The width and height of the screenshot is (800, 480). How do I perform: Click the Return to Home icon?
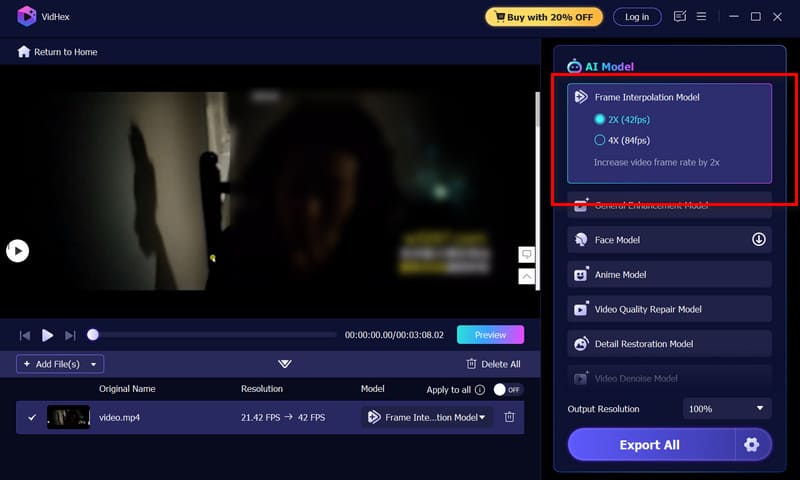click(24, 52)
